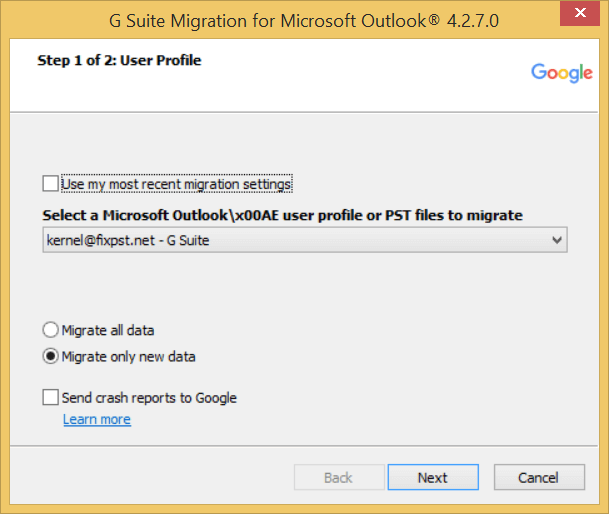The image size is (609, 514).
Task: Tick Send crash reports to Google checkbox
Action: click(x=50, y=397)
